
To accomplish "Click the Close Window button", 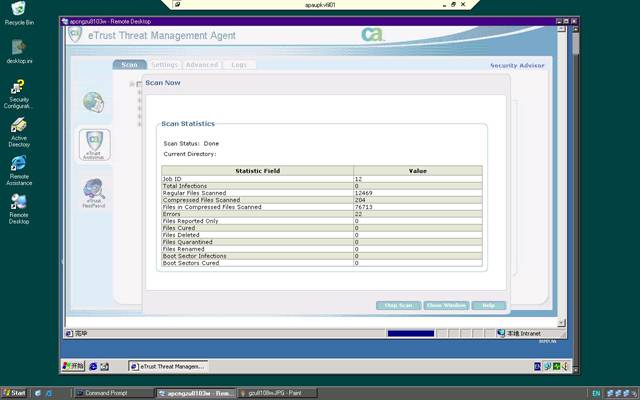I will 446,305.
